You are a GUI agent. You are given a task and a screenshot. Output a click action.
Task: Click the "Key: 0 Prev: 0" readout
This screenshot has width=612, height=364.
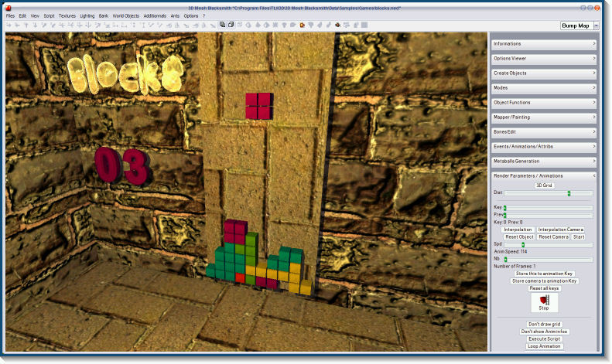click(508, 223)
